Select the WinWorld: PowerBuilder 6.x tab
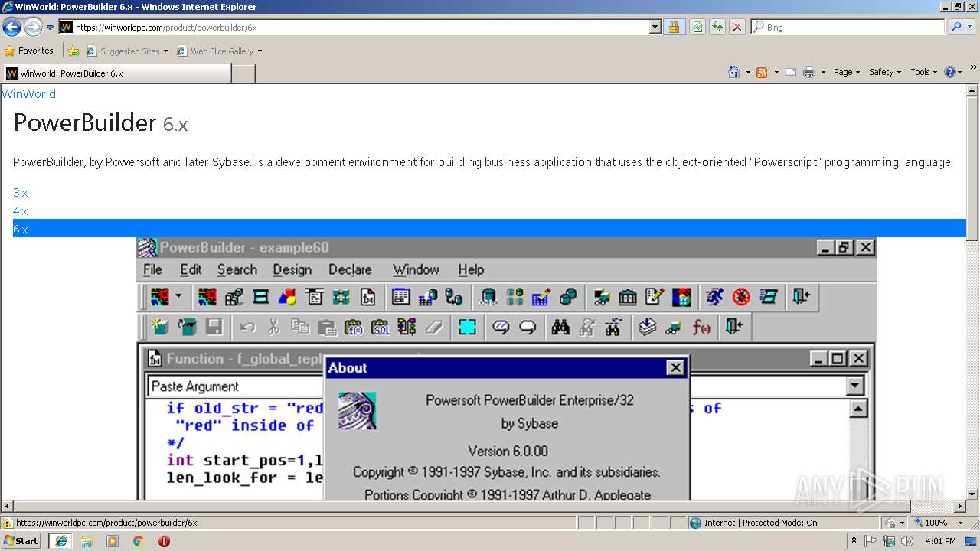This screenshot has height=551, width=980. tap(116, 73)
